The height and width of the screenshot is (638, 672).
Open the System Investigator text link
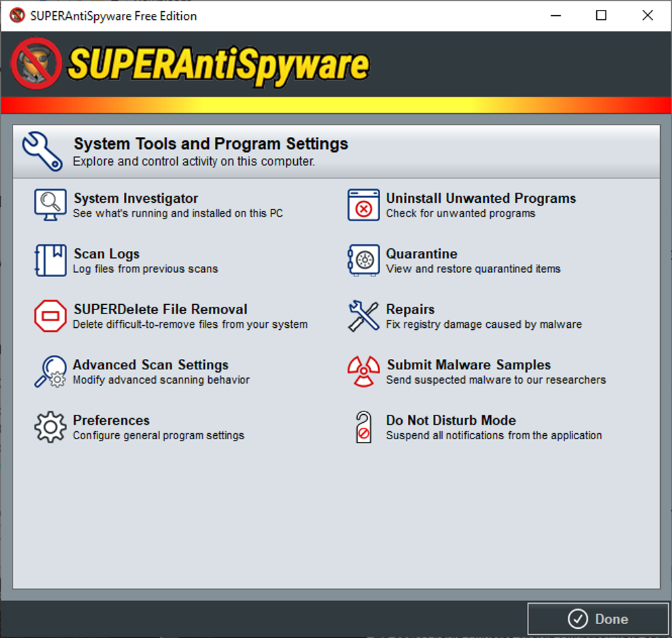pyautogui.click(x=136, y=198)
